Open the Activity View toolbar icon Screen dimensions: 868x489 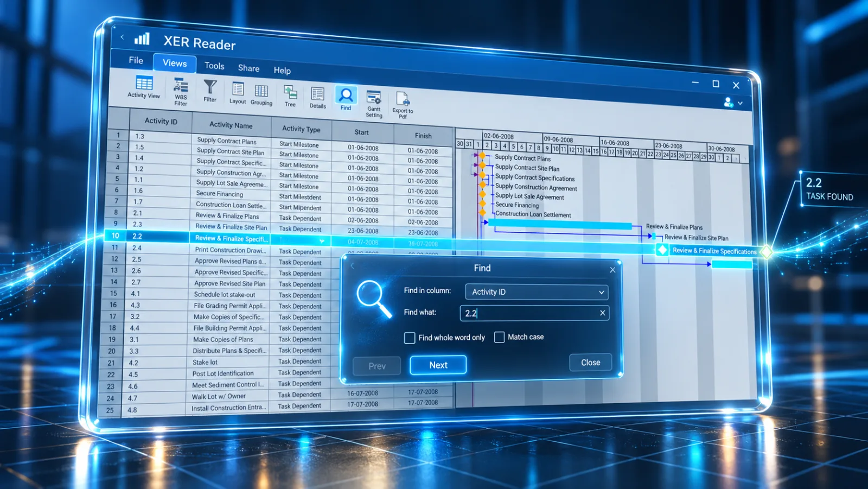point(144,87)
